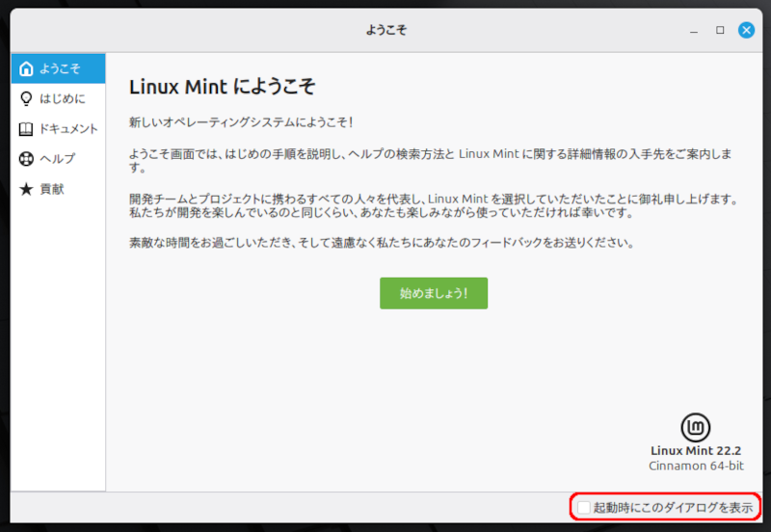Click the paragraph starting ようこそ画面では
Image resolution: width=771 pixels, height=532 pixels.
tap(430, 161)
